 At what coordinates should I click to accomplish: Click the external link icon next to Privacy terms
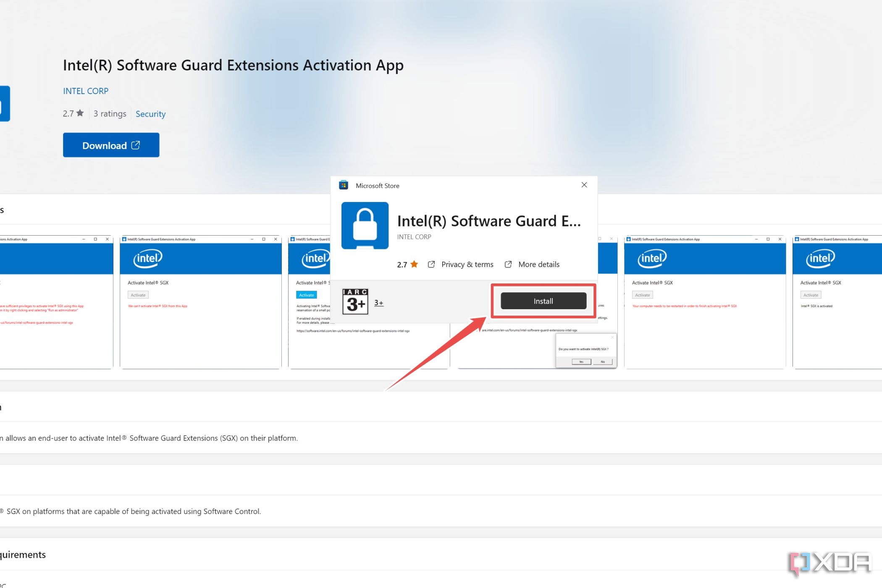point(432,264)
